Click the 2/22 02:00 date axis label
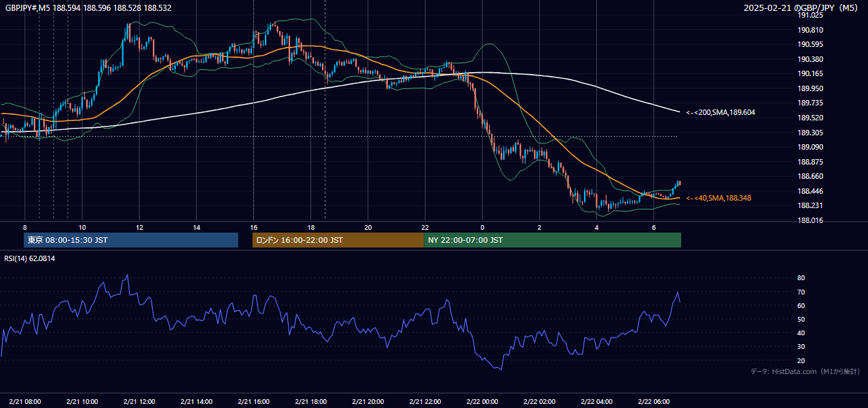The height and width of the screenshot is (408, 868). (540, 401)
